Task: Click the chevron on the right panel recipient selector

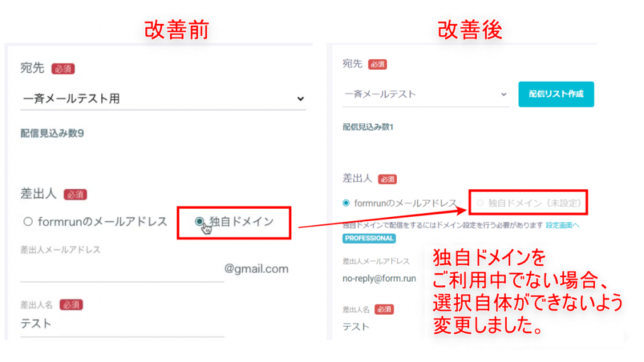Action: [505, 94]
